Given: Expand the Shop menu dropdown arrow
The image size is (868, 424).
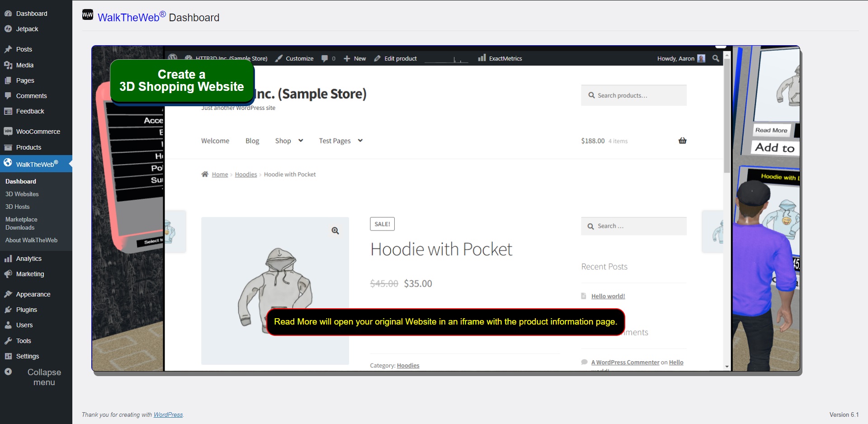Looking at the screenshot, I should pyautogui.click(x=301, y=141).
